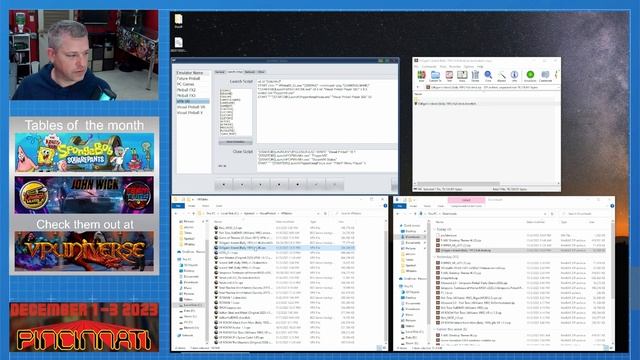Screen dimensions: 640x360
Task: Click help icon in VPtables Explorer window
Action: tap(385, 206)
